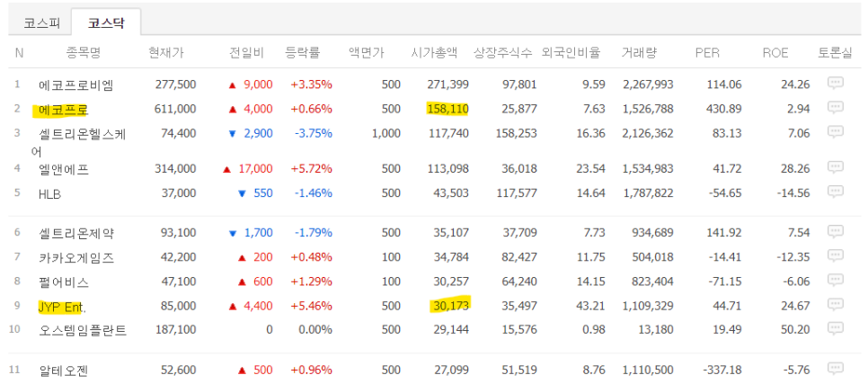Select trading volume 2,267,993
Image resolution: width=868 pixels, height=384 pixels.
pos(648,85)
